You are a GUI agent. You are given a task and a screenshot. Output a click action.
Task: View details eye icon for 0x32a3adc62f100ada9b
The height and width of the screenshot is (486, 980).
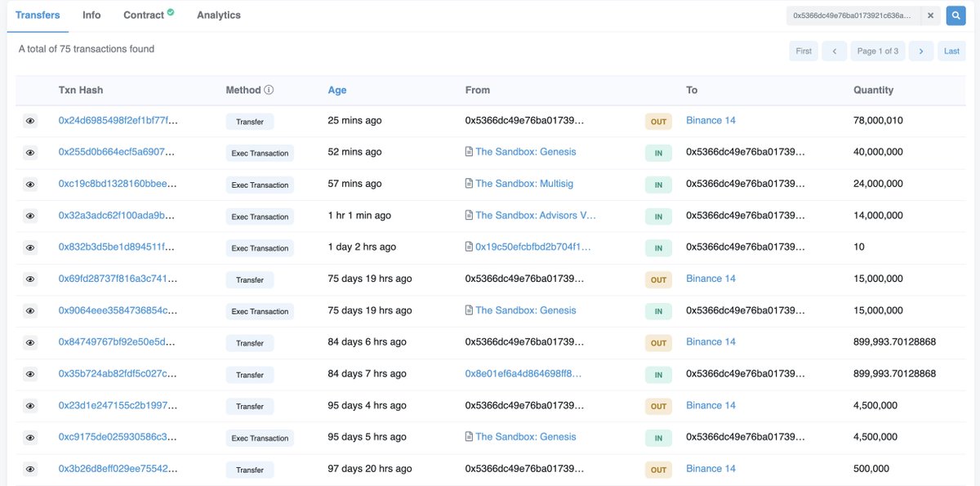tap(30, 216)
